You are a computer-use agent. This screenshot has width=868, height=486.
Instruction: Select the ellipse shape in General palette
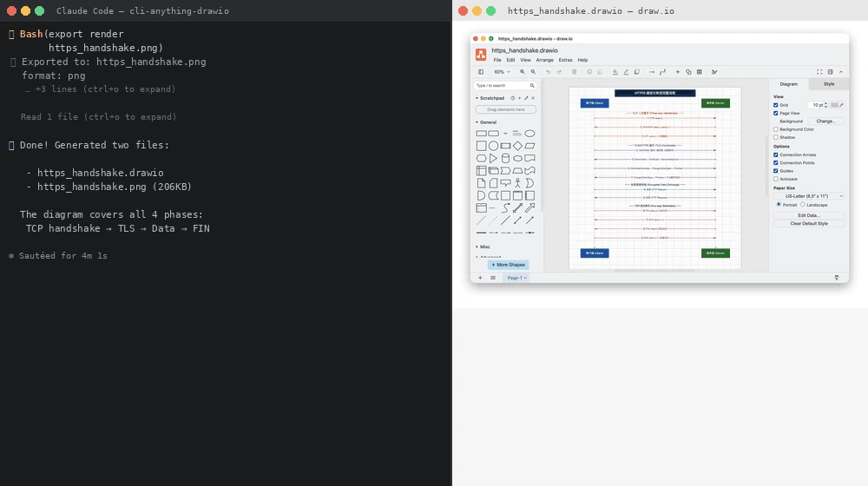point(529,134)
